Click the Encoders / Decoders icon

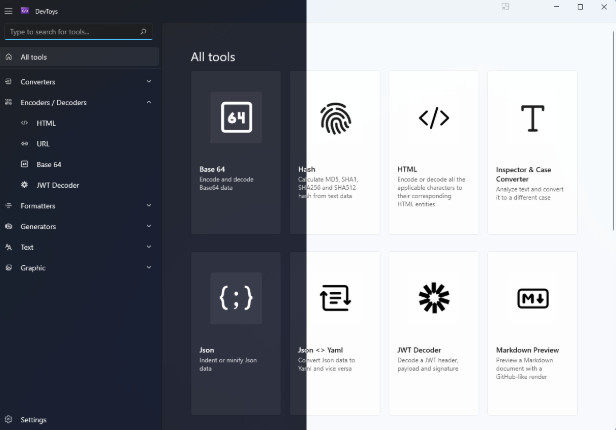coord(8,102)
